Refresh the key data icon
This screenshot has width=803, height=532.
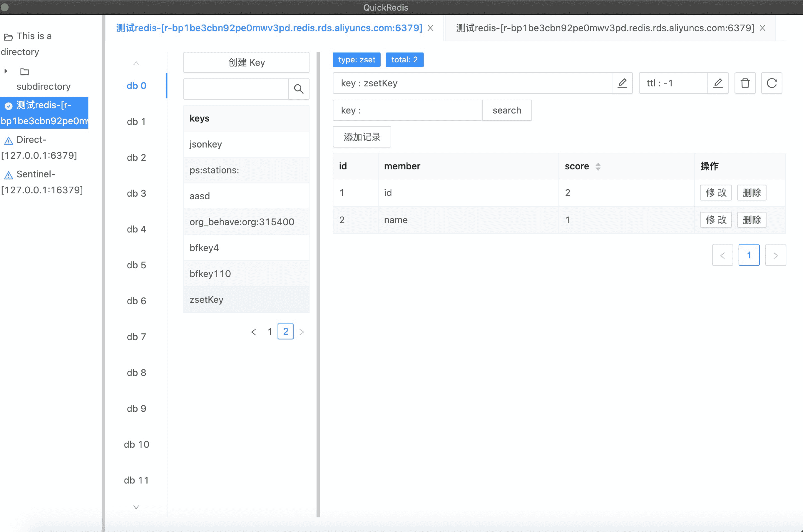click(772, 83)
